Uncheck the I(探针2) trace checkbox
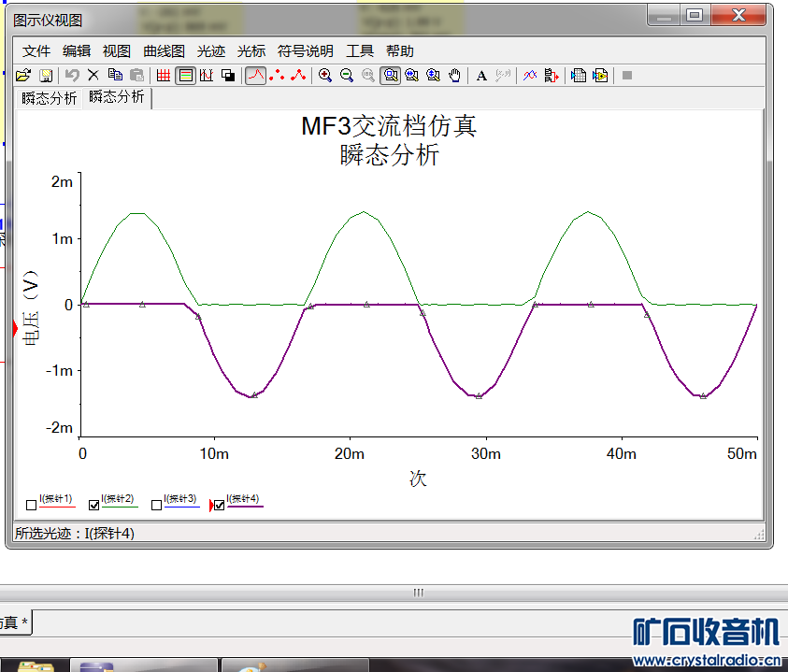The width and height of the screenshot is (788, 672). click(x=93, y=505)
